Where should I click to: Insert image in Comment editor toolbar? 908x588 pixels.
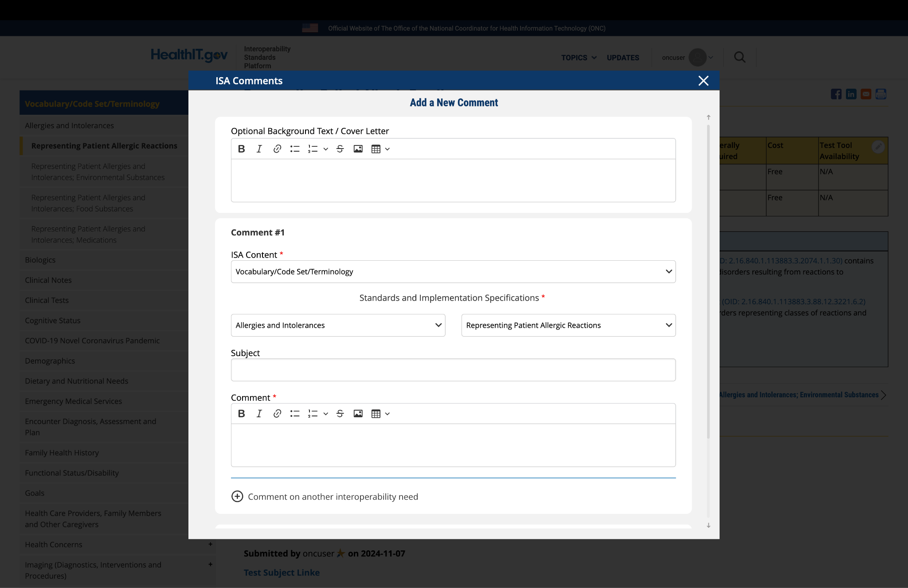click(x=358, y=414)
